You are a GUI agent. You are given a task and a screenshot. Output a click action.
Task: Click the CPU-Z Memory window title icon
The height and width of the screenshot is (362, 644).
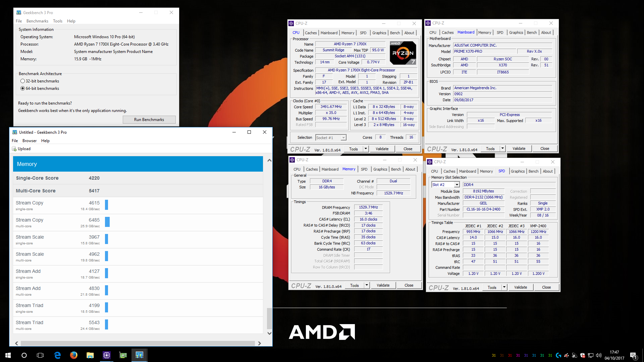coord(292,160)
